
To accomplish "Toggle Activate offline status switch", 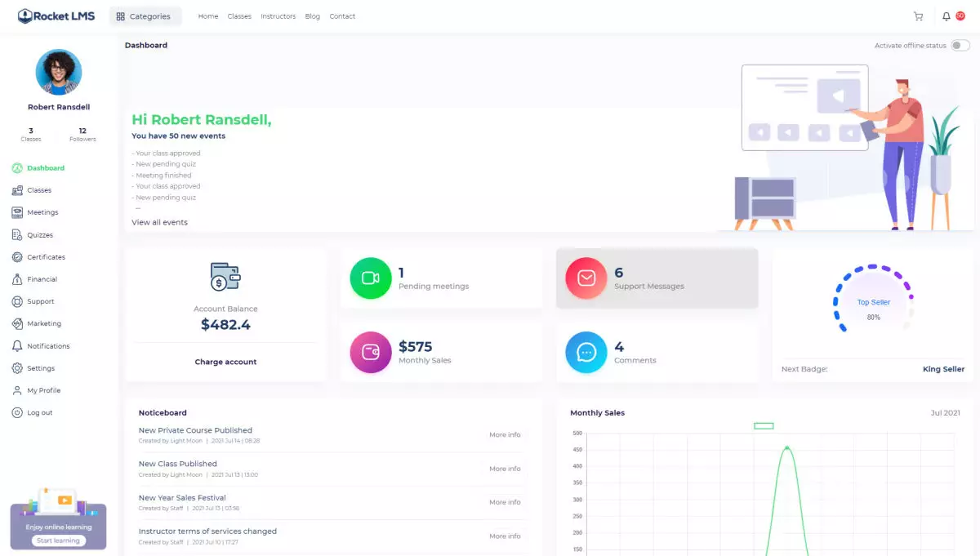I will tap(960, 46).
